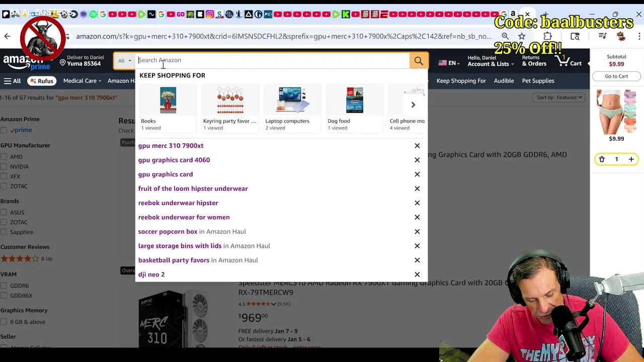Click the Amazon search input field
Screen dimensions: 644x362
point(273,60)
